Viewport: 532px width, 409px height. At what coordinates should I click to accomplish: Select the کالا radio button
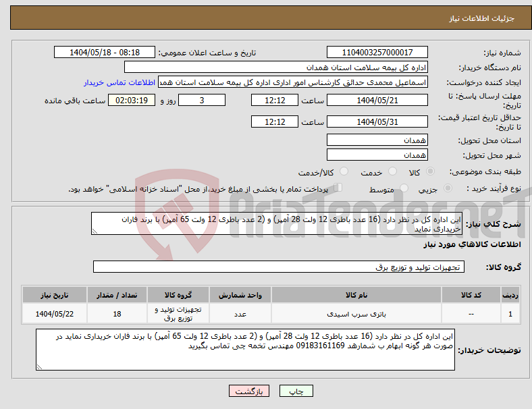click(x=430, y=171)
